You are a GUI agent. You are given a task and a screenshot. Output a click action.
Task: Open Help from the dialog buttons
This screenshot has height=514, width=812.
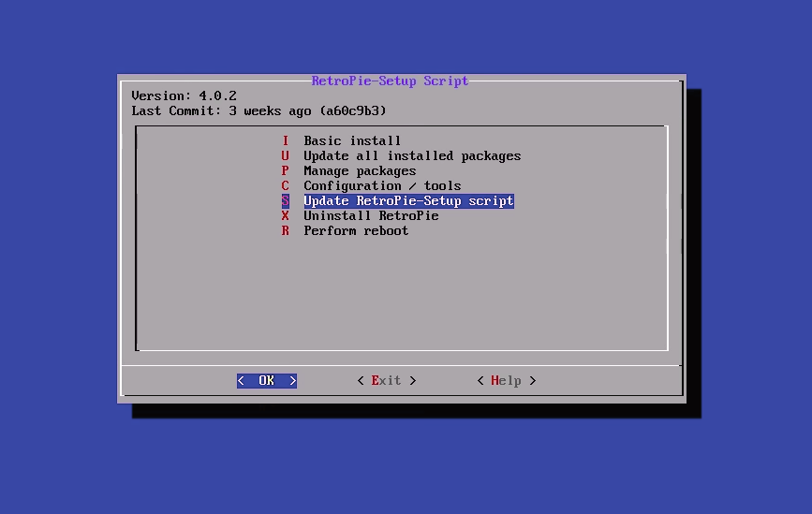pyautogui.click(x=506, y=381)
